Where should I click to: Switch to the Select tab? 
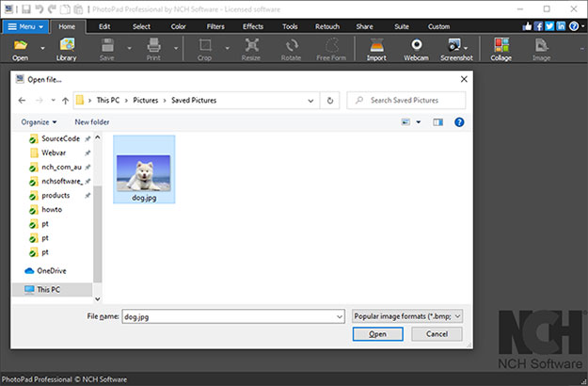point(141,26)
